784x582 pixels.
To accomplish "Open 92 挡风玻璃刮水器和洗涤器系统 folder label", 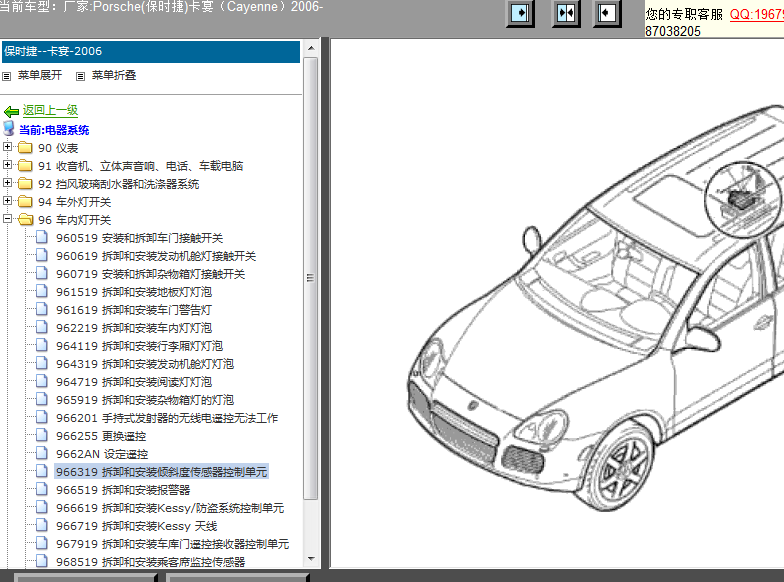I will coord(118,184).
